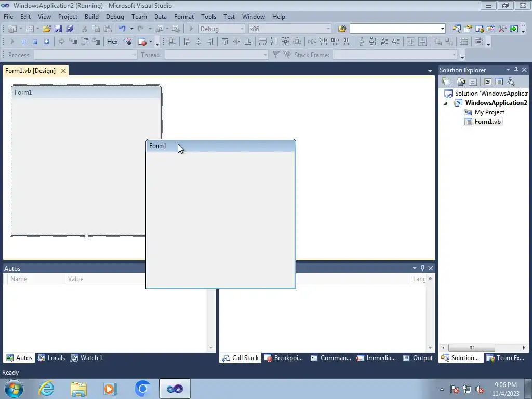Click View Code icon in Solution Explorer
Image resolution: width=532 pixels, height=399 pixels.
487,82
